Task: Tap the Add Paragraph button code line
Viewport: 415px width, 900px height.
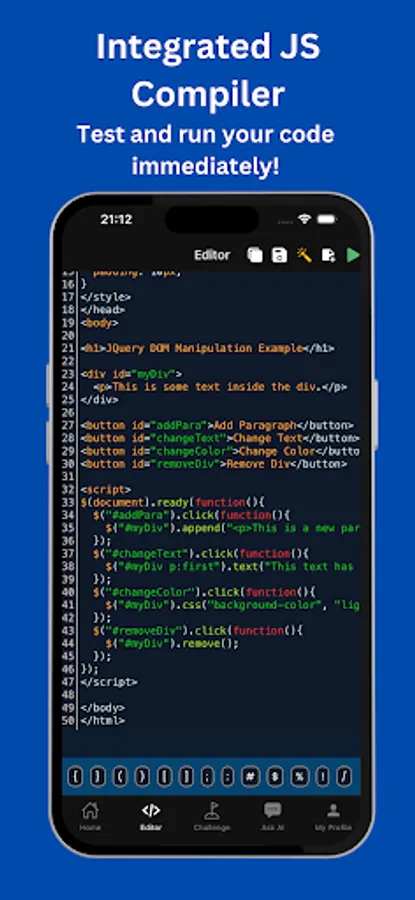Action: [217, 425]
